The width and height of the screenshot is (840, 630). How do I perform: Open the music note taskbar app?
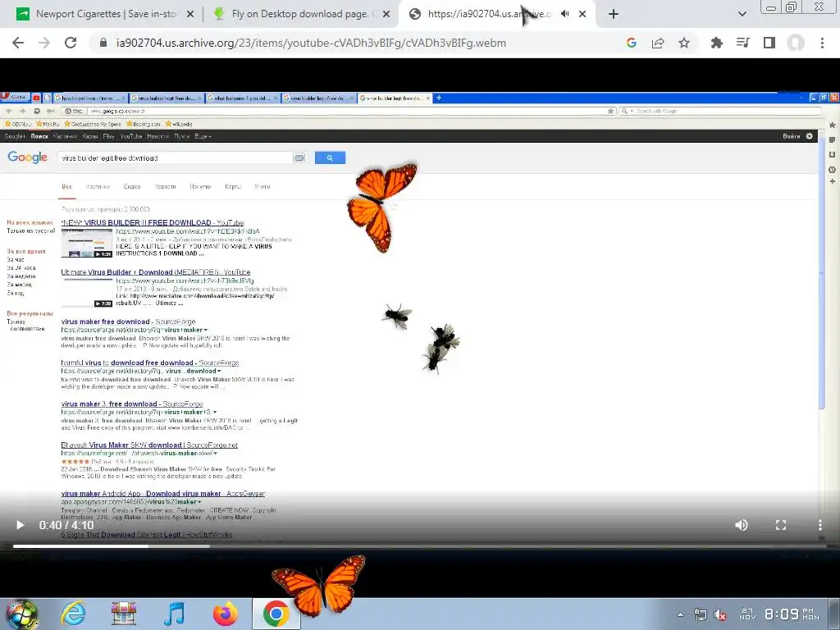point(174,614)
